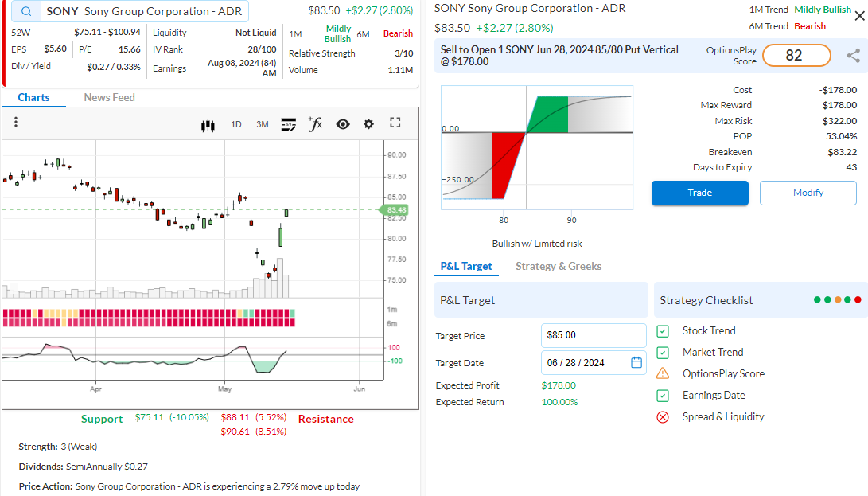Click the Earnings date Aug 08, 2024

[242, 68]
